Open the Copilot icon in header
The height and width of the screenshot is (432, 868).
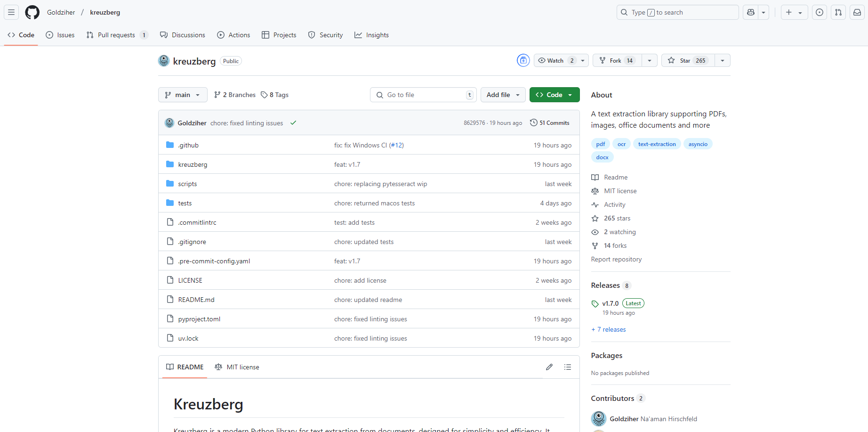[751, 12]
